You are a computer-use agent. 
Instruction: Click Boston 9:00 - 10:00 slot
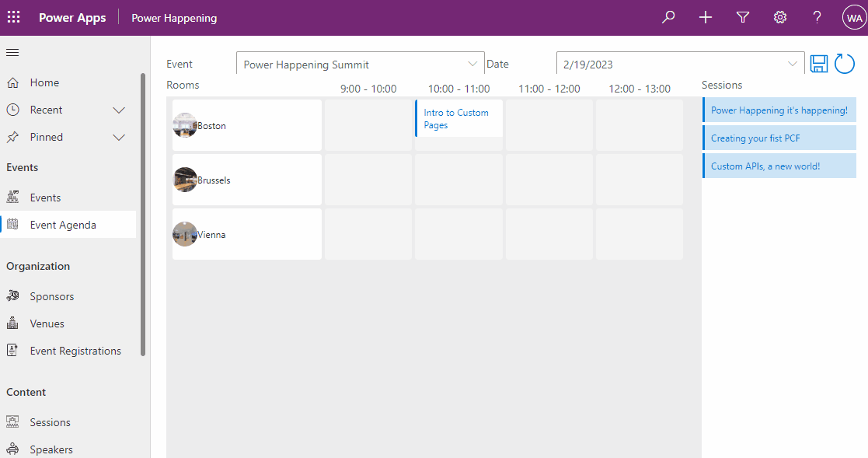pos(368,125)
